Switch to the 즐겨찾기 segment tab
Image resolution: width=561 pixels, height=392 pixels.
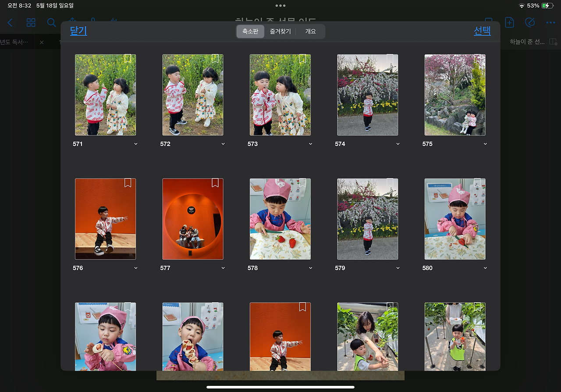pyautogui.click(x=280, y=31)
